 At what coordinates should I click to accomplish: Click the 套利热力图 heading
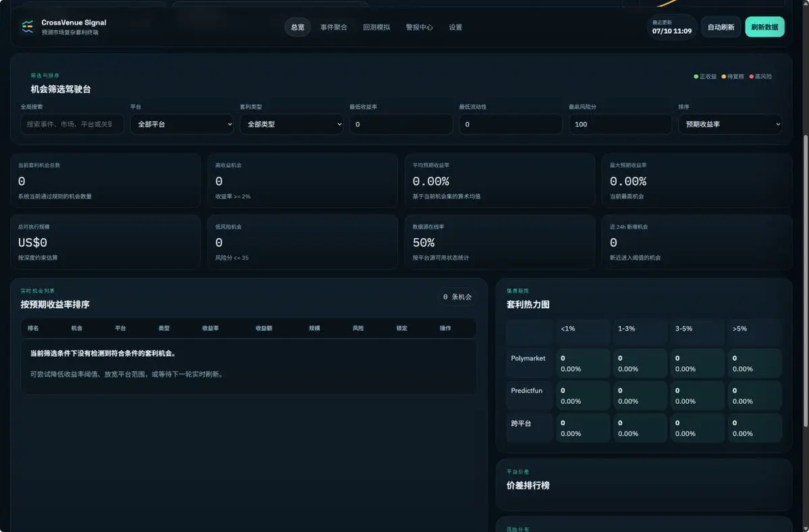528,305
